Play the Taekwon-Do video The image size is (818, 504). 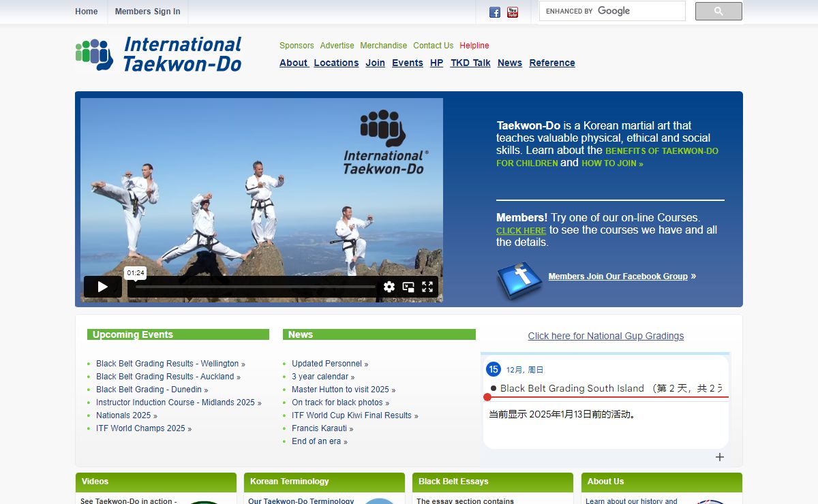(103, 287)
